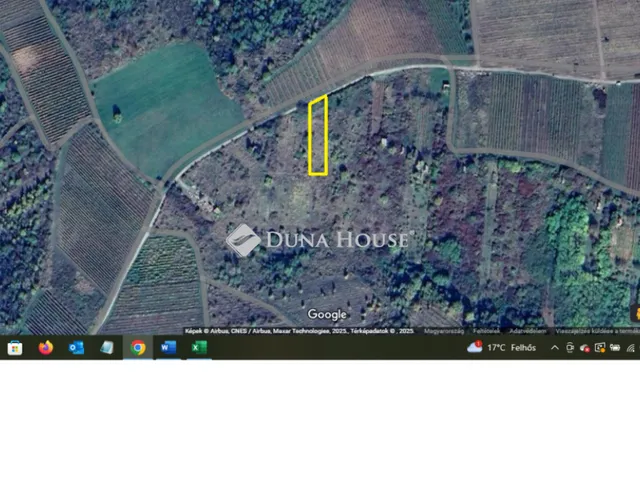Expand the hidden system tray icons chevron
640x480 pixels.
coord(555,348)
